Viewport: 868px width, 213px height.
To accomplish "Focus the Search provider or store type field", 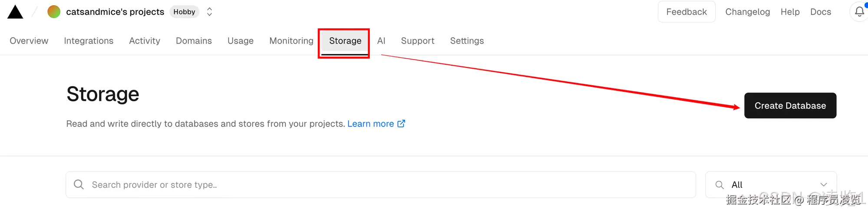I will click(382, 185).
